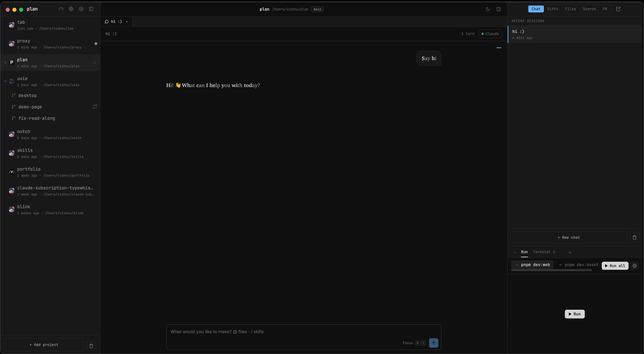
Task: Open the proxy project
Action: pyautogui.click(x=50, y=44)
